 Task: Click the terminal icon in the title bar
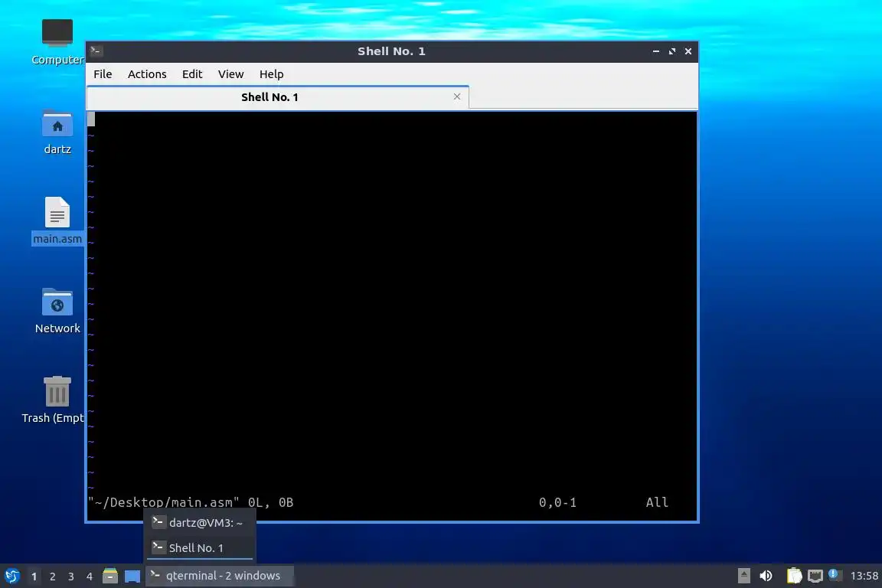[96, 51]
